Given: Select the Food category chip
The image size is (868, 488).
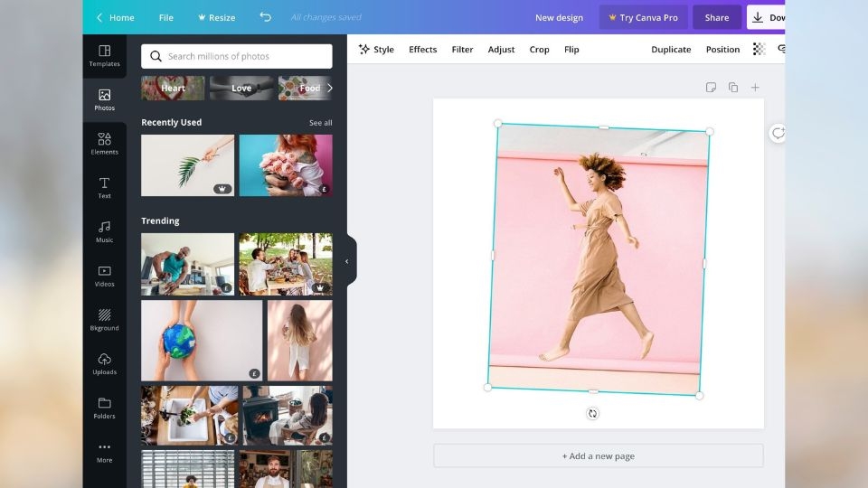Looking at the screenshot, I should click(303, 88).
